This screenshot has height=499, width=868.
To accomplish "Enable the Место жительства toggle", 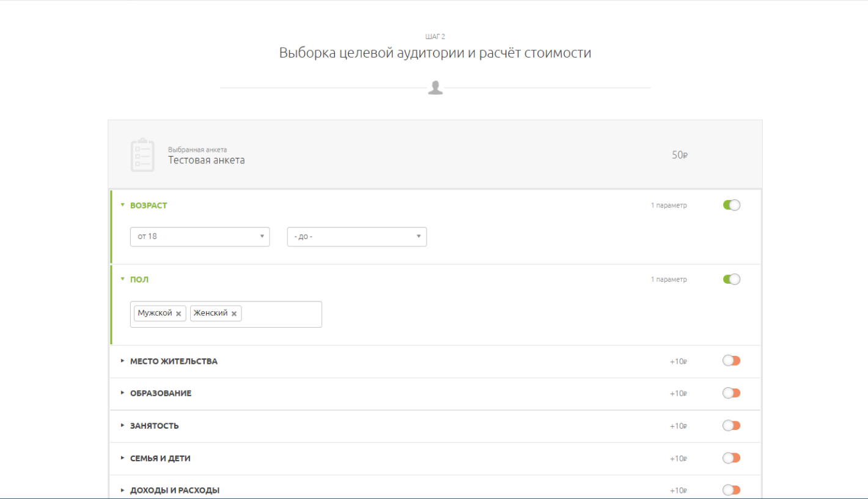I will tap(731, 361).
